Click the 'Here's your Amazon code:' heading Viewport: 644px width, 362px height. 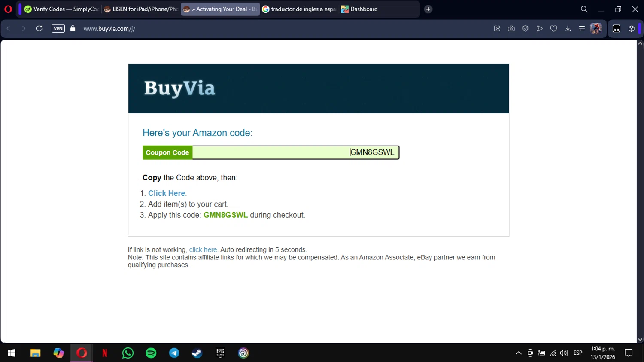pos(197,133)
